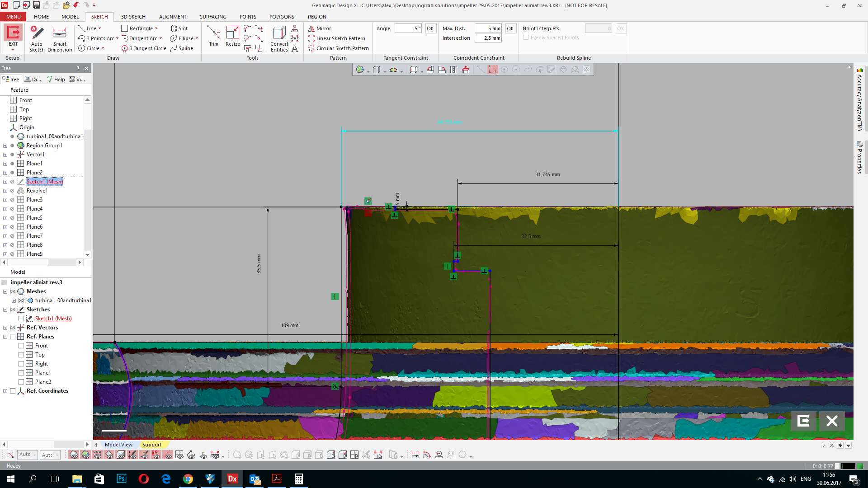Switch to the POLYGONS ribbon tab
Screen dimensions: 868x488
[x=282, y=17]
